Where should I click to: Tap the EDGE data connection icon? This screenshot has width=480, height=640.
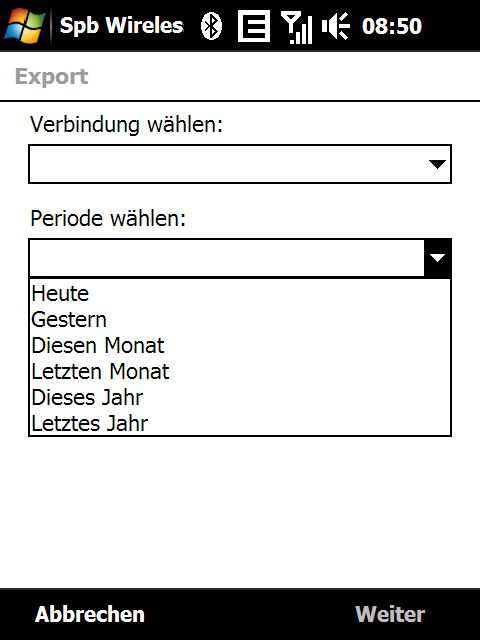(x=254, y=26)
